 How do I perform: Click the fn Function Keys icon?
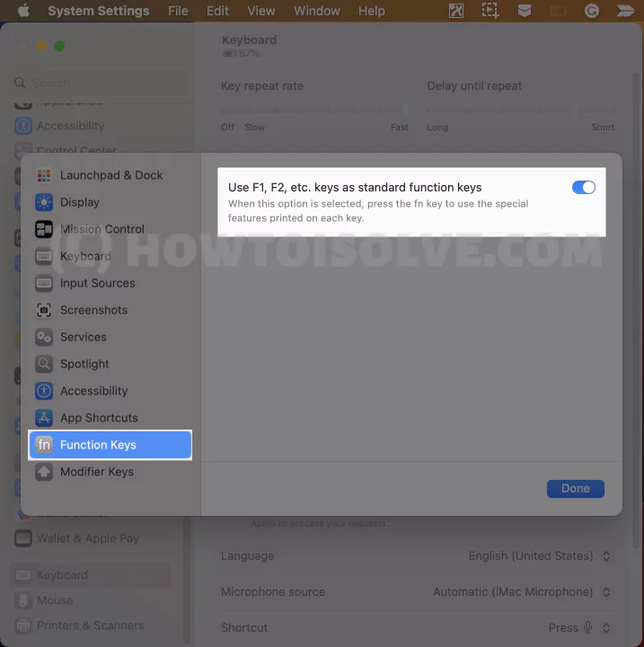(x=44, y=445)
